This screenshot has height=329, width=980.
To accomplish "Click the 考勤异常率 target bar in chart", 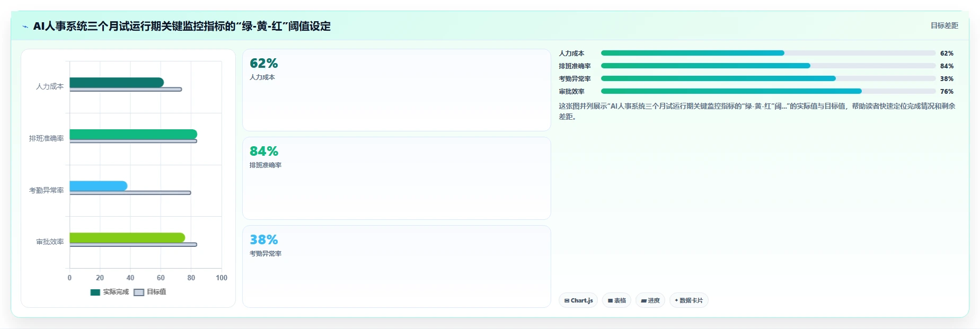I will pos(130,193).
